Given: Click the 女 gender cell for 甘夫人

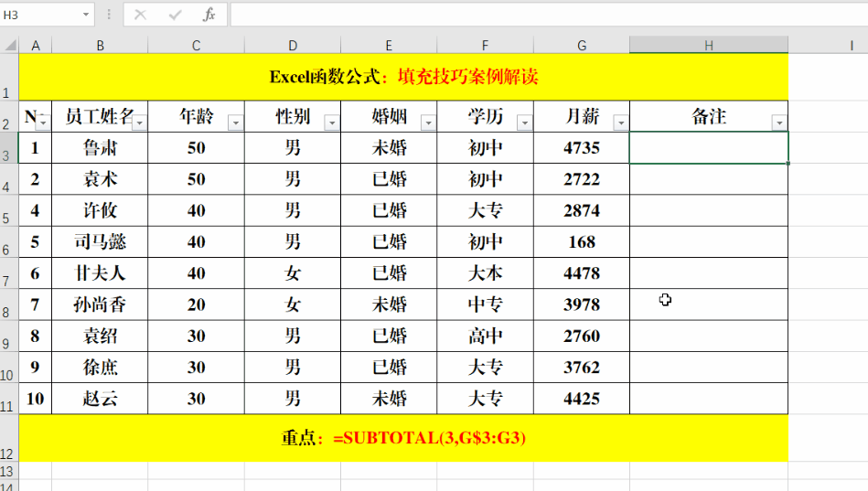Looking at the screenshot, I should (293, 272).
